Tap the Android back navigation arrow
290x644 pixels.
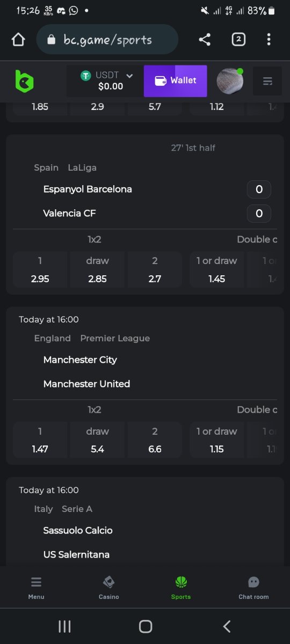tap(227, 626)
